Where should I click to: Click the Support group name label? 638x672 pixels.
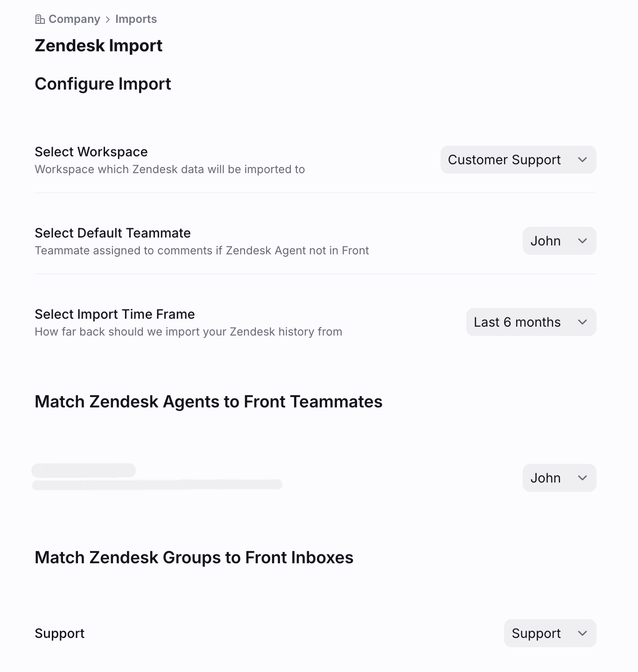[x=60, y=633]
